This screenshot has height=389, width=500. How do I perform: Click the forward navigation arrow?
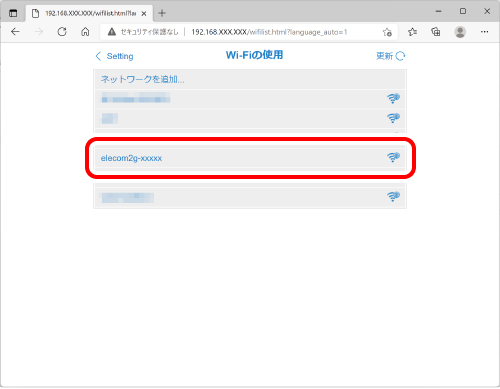39,32
